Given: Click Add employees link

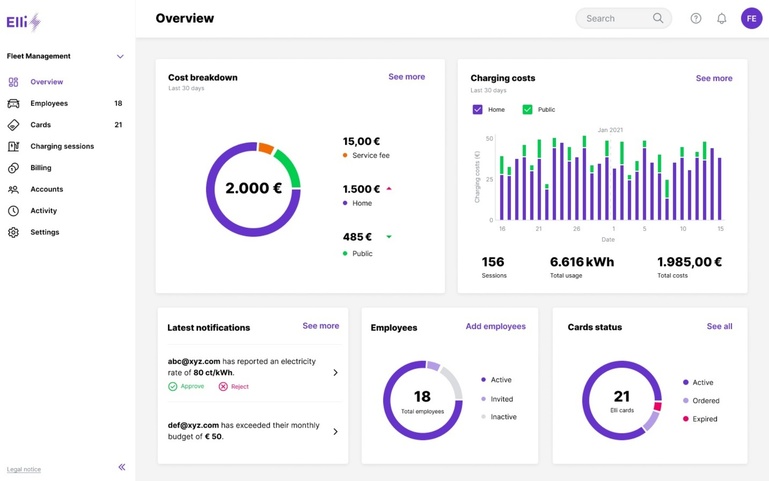Looking at the screenshot, I should pyautogui.click(x=495, y=327).
